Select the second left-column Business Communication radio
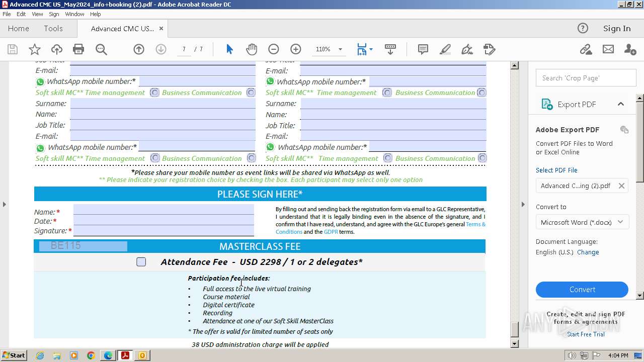Screen dimensions: 644x362 click(x=251, y=158)
